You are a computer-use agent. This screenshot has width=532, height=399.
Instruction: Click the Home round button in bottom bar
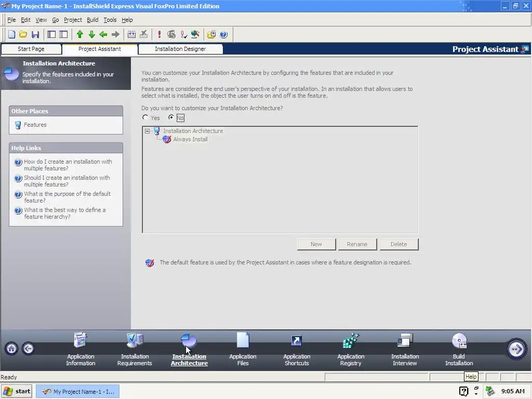11,349
